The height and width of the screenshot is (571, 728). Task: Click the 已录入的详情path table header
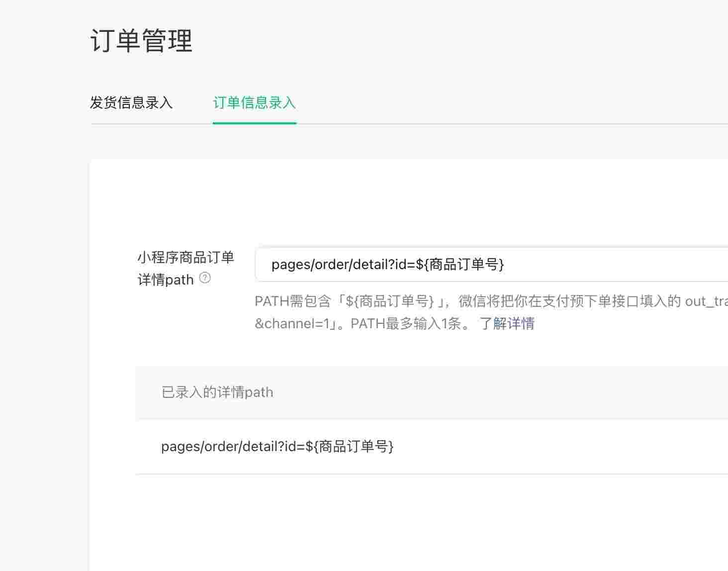coord(432,392)
